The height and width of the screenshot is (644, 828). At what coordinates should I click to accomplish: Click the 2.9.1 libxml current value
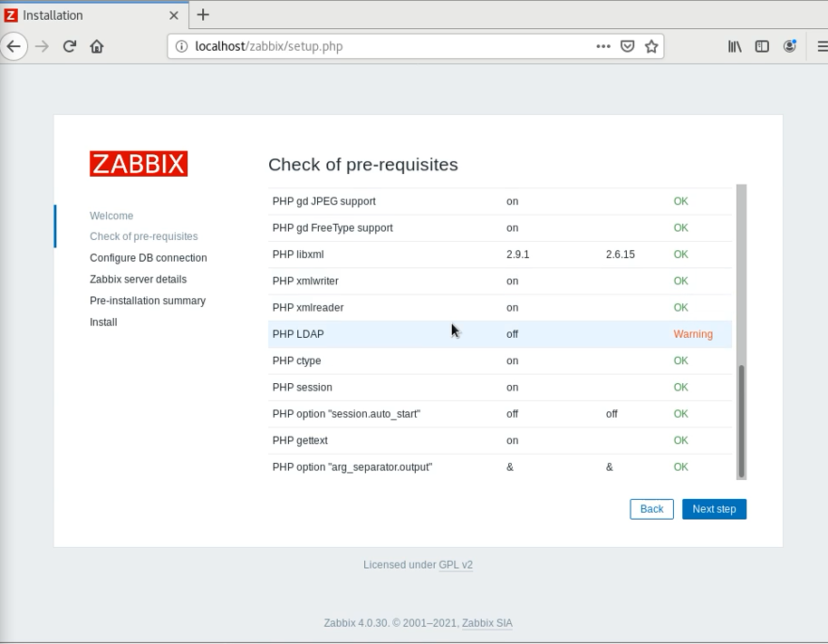pyautogui.click(x=517, y=255)
